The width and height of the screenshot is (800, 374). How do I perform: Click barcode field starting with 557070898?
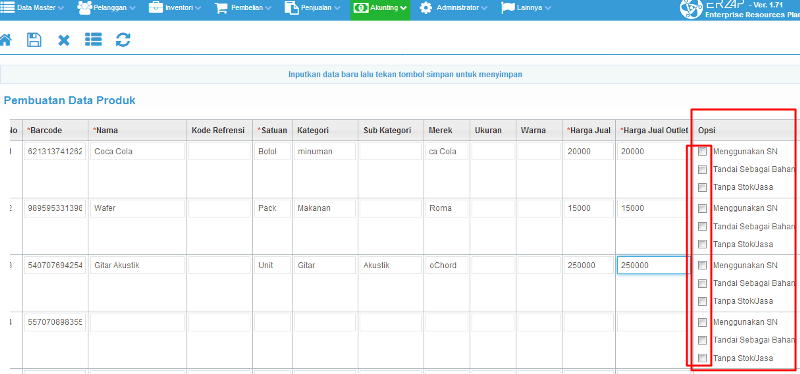coord(55,322)
